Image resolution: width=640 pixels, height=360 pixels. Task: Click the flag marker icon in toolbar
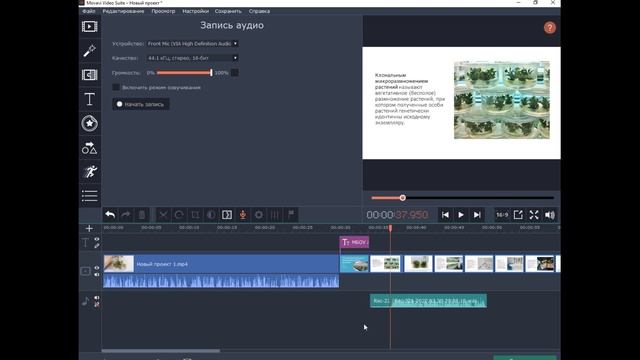tap(291, 215)
